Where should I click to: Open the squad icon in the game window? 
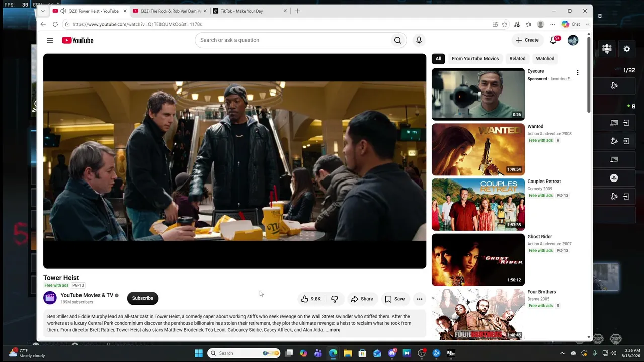coord(607,49)
